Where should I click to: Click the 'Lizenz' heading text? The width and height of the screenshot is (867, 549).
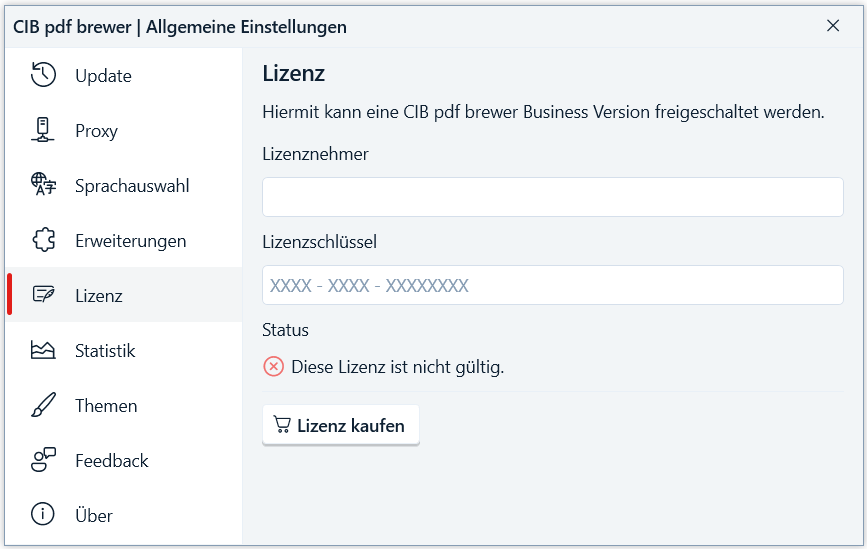[294, 74]
